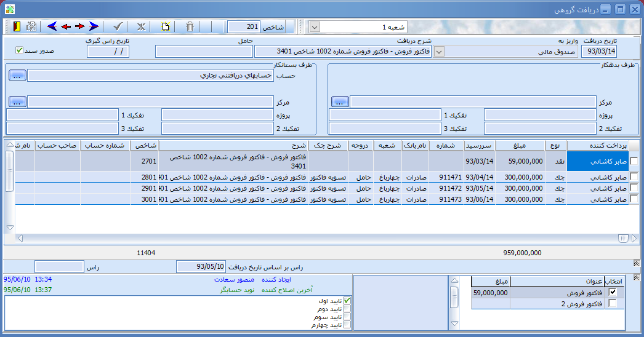Collapse the invoice selection panel with double chevron

637,279
